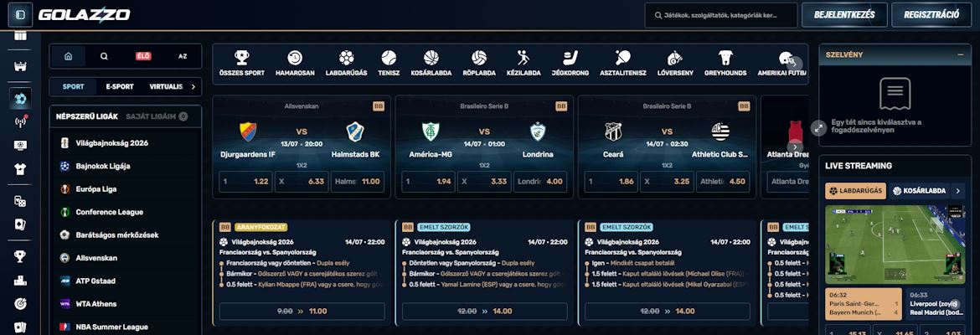
Task: Bet on América-MG win at 1.94
Action: pos(429,181)
